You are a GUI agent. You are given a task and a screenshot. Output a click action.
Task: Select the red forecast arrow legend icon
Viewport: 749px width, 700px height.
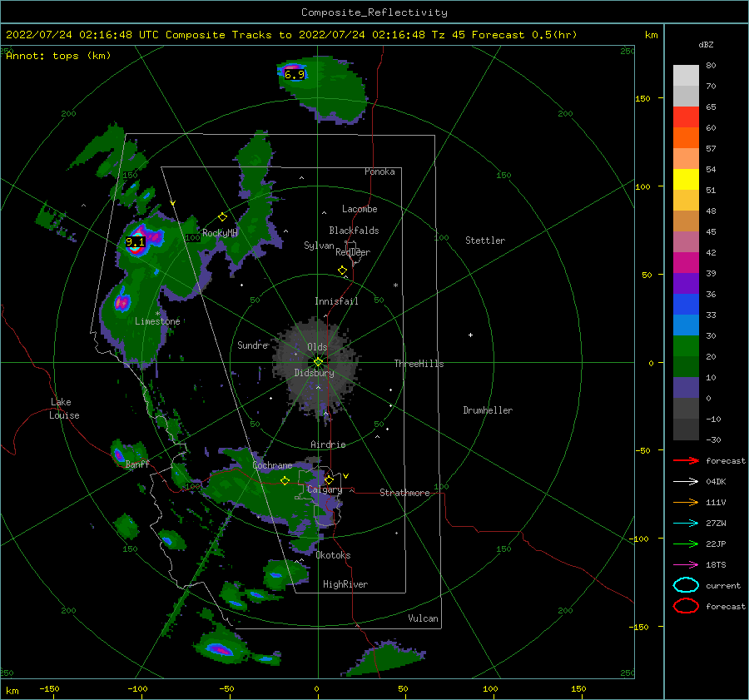click(686, 460)
